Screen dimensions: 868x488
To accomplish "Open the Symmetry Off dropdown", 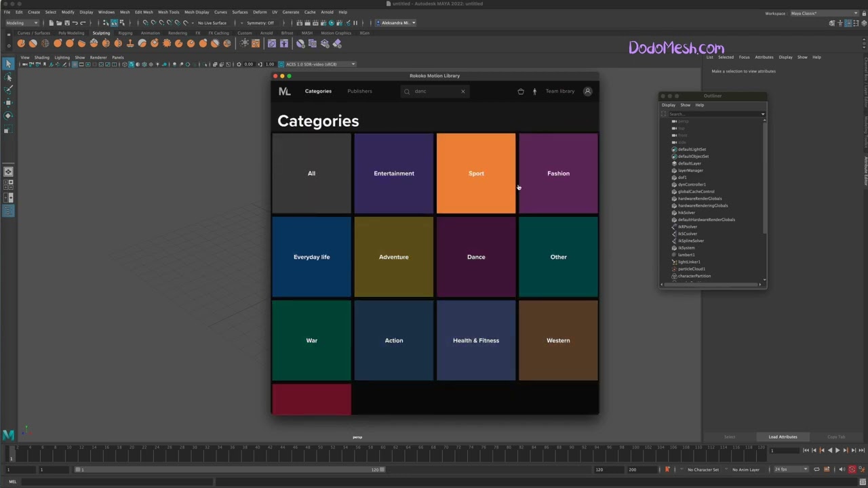I will (260, 22).
